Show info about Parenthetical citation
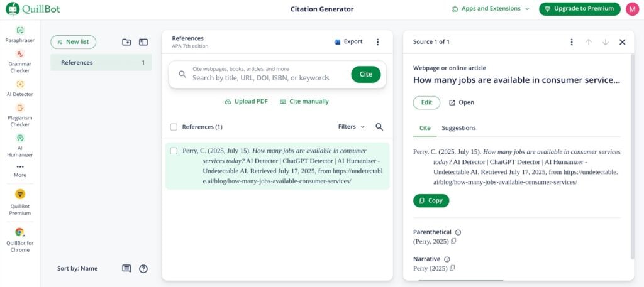Viewport: 644px width, 287px height. pos(458,232)
